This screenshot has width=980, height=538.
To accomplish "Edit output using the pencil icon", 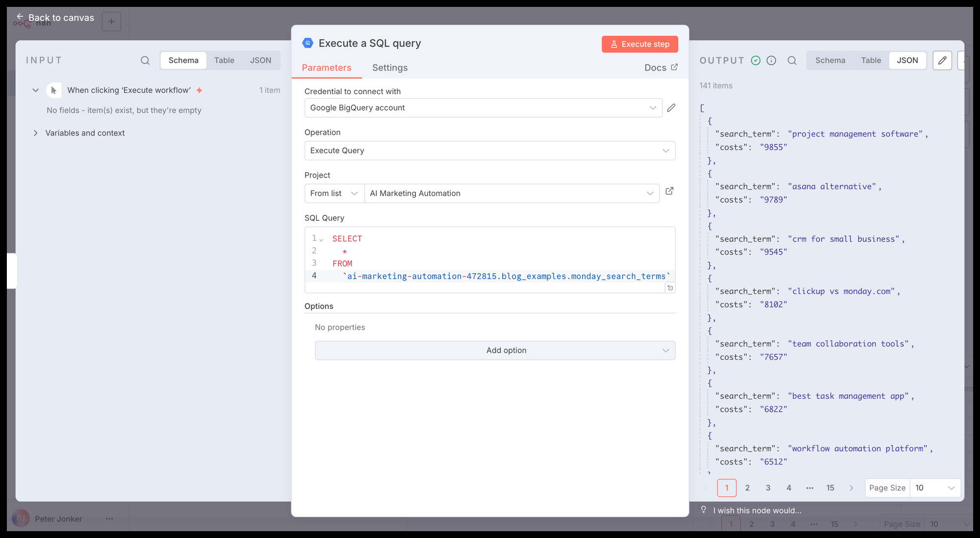I will [x=942, y=60].
